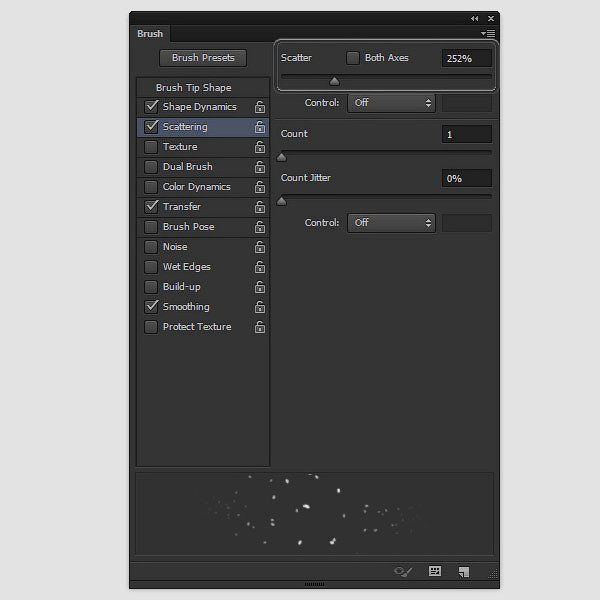Enable the Wet Edges checkbox

point(151,267)
